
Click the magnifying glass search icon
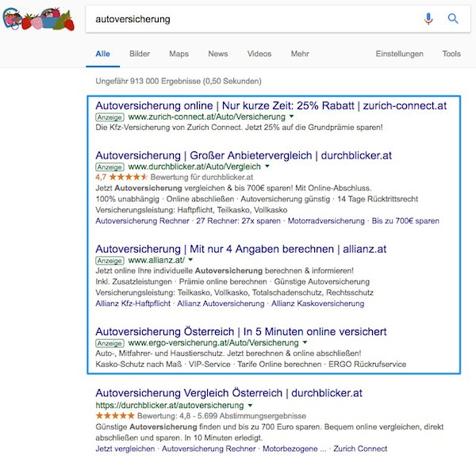(x=454, y=19)
